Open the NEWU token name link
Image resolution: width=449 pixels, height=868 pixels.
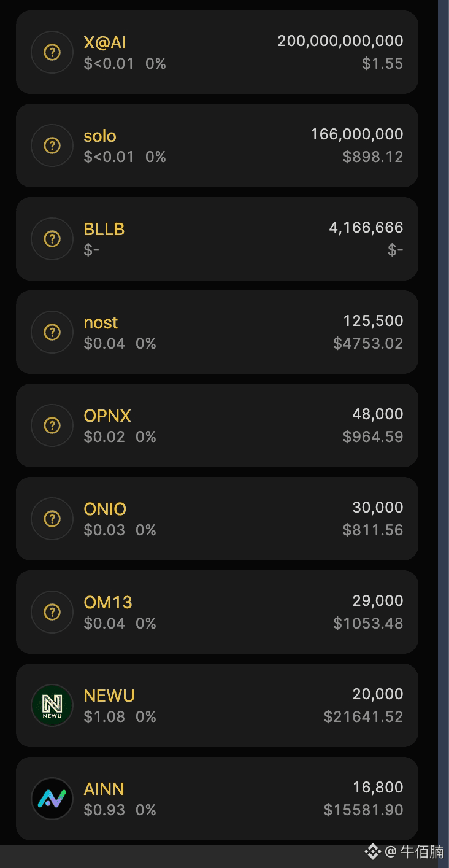pyautogui.click(x=109, y=696)
